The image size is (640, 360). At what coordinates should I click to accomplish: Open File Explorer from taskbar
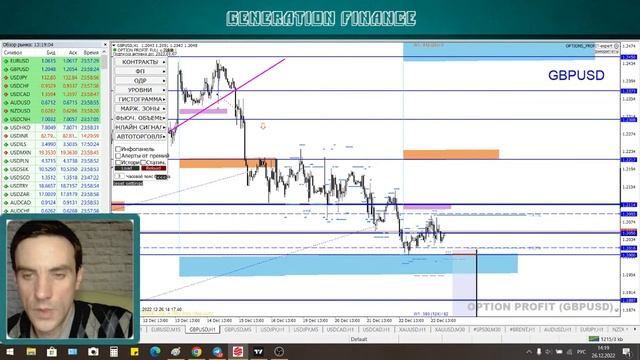click(x=31, y=352)
